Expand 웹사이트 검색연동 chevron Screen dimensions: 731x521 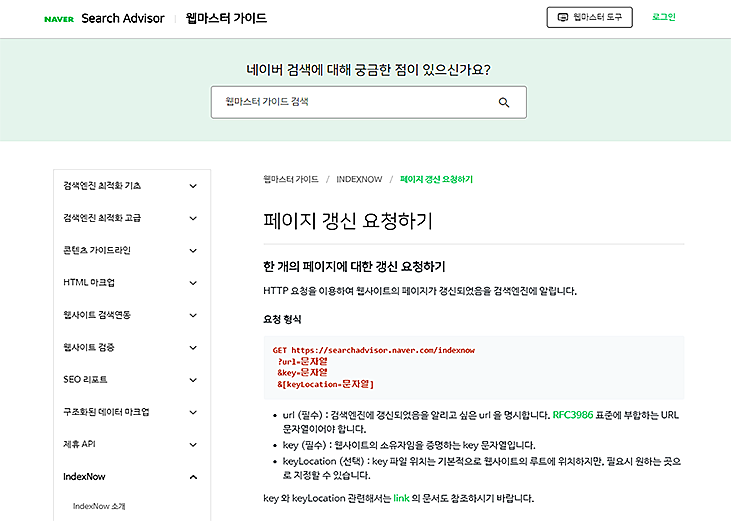(x=193, y=315)
